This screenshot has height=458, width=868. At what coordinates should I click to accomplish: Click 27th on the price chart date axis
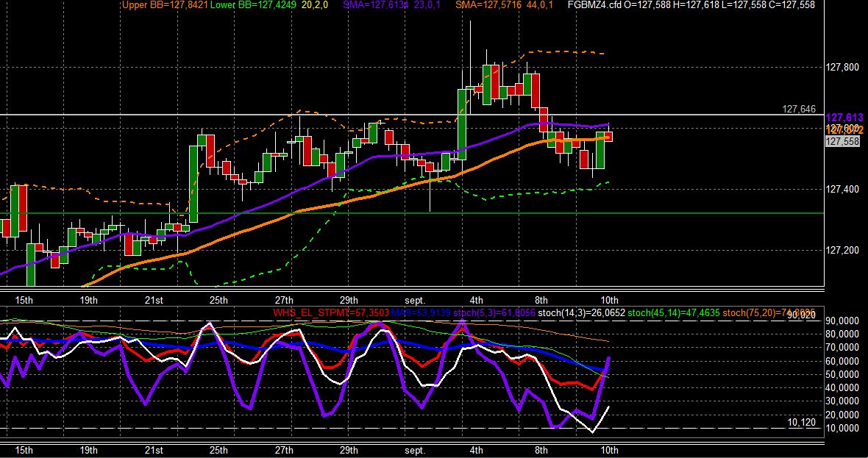click(283, 301)
